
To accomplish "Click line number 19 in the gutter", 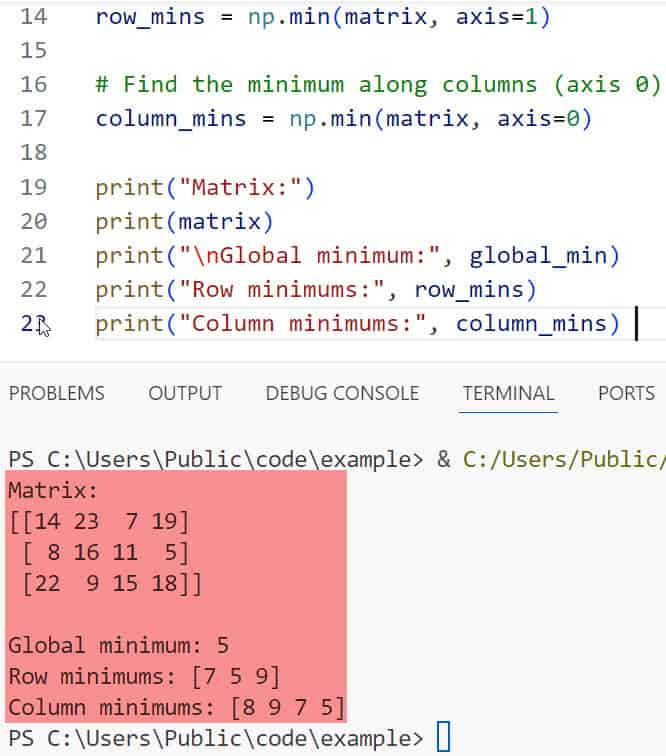I will [33, 187].
